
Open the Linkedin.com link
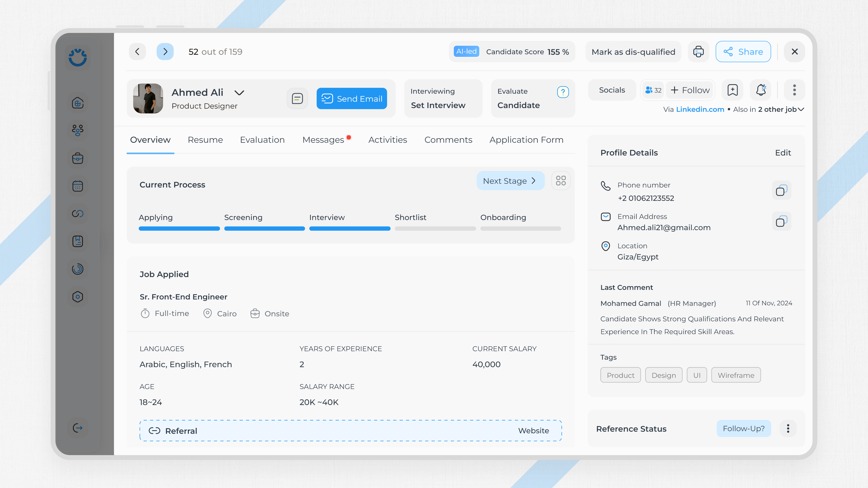[x=700, y=109]
